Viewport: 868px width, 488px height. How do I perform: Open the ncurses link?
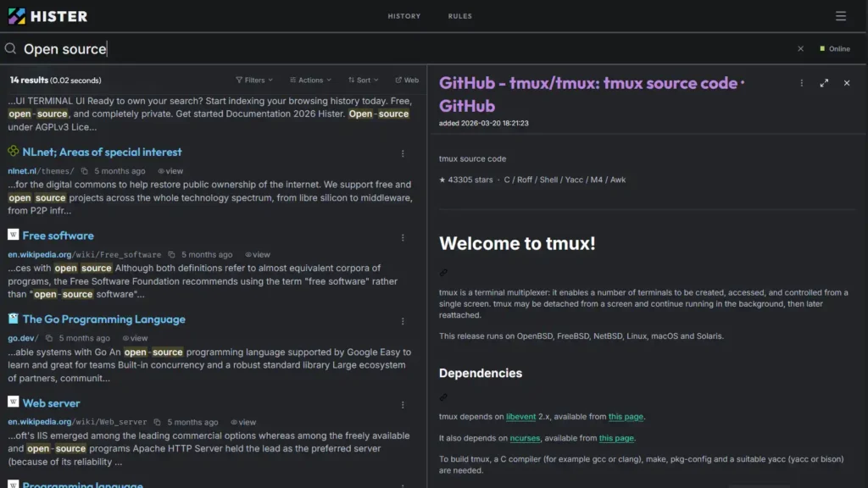point(525,438)
